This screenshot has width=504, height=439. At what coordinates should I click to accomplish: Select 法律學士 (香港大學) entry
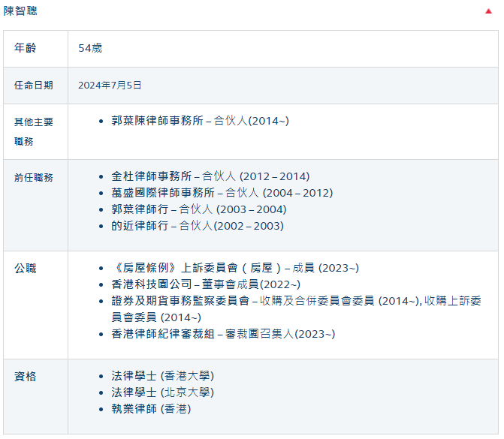[163, 376]
